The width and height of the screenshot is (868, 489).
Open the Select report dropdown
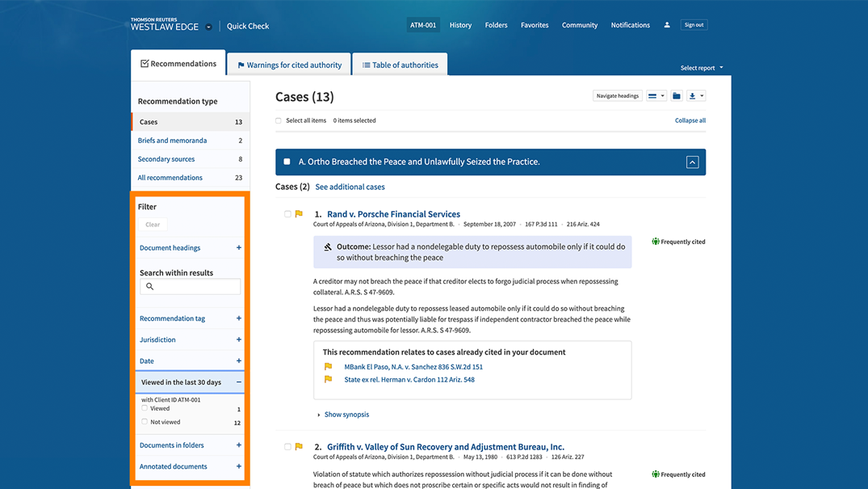click(x=701, y=68)
